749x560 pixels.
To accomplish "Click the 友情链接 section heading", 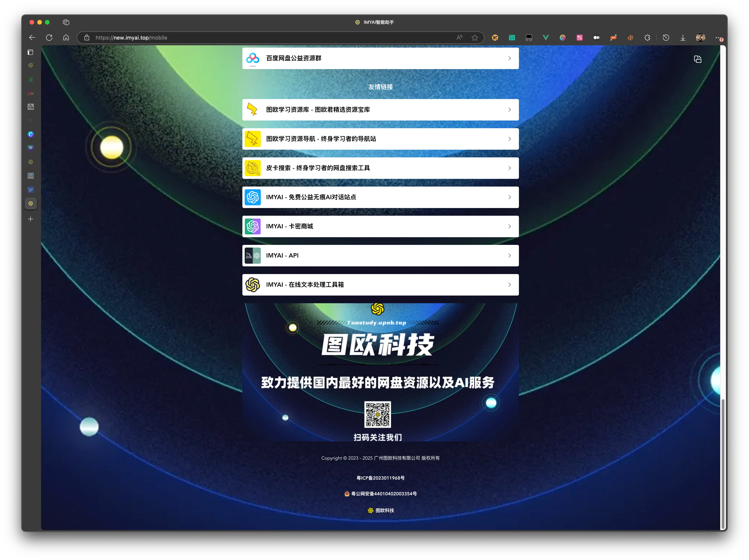I will [x=380, y=87].
